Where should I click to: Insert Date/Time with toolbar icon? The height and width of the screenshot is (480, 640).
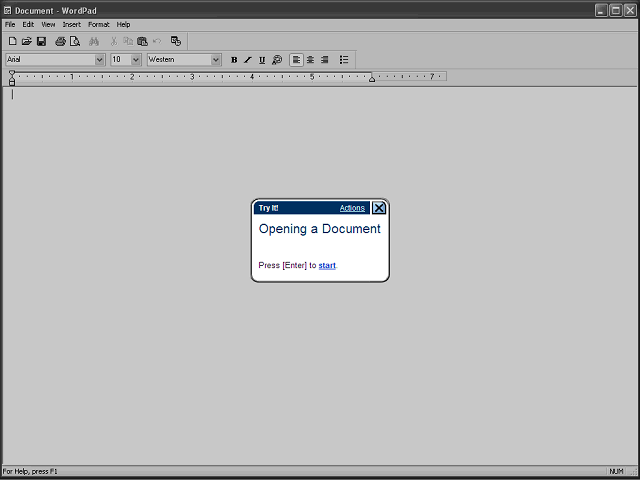(176, 41)
